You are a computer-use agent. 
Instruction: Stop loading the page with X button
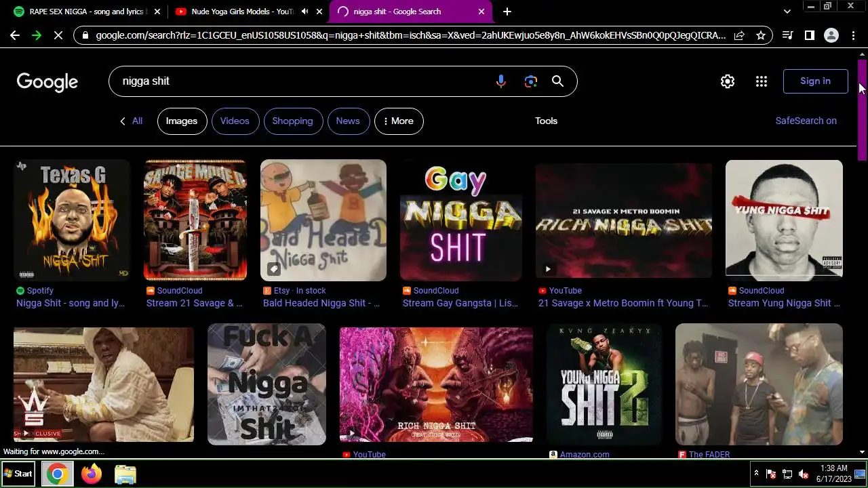[58, 35]
